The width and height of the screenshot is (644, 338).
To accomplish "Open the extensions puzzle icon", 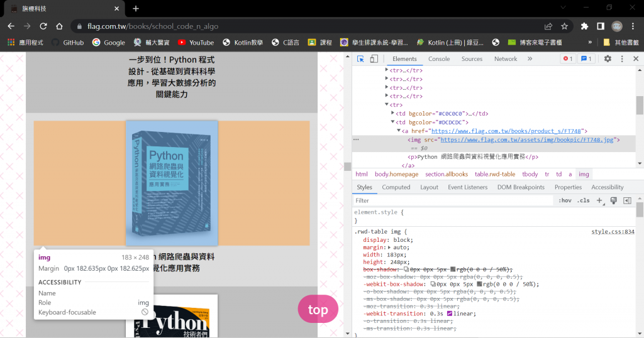I will [x=584, y=26].
